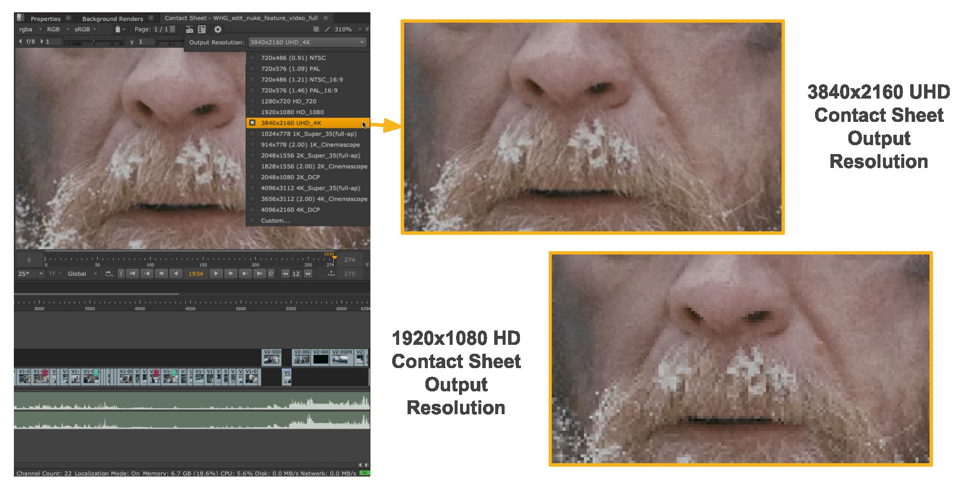This screenshot has height=488, width=980.
Task: Switch to the Properties tab
Action: pyautogui.click(x=45, y=19)
